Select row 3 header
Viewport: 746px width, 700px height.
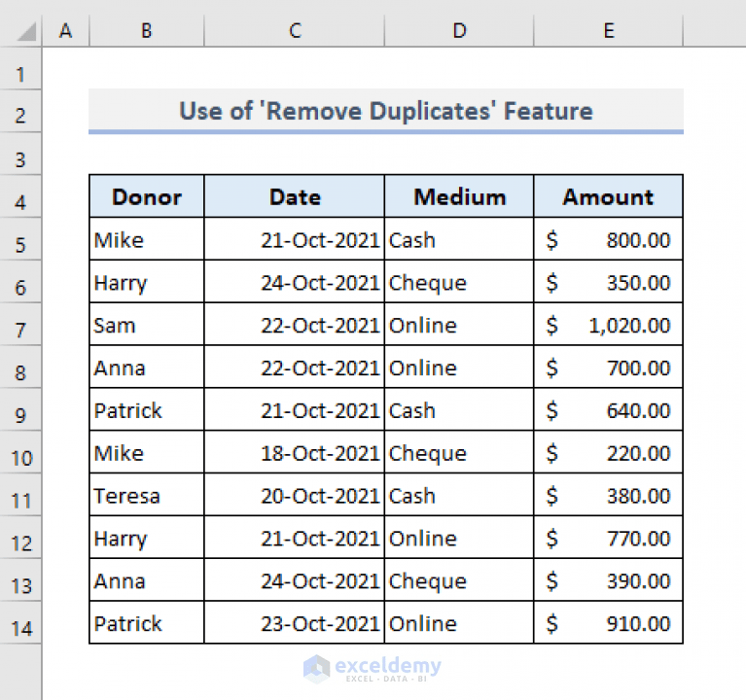click(x=20, y=154)
